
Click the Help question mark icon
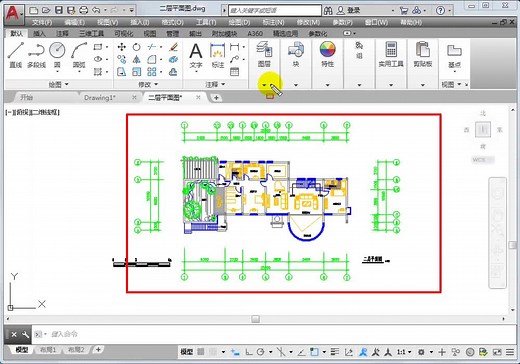[x=440, y=11]
